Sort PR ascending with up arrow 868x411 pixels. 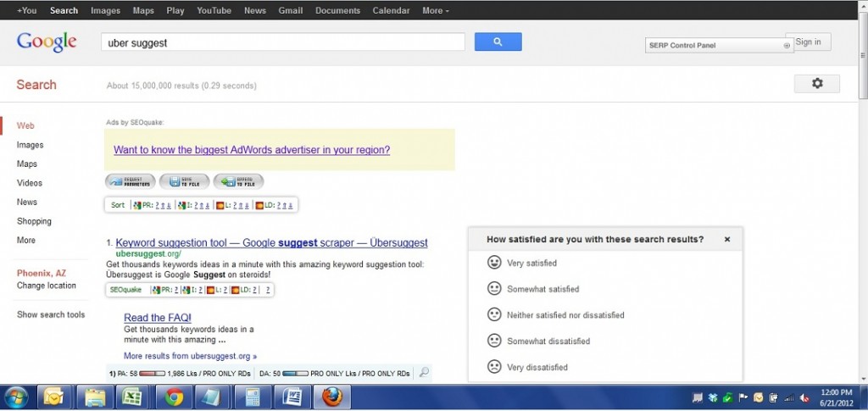pos(163,205)
